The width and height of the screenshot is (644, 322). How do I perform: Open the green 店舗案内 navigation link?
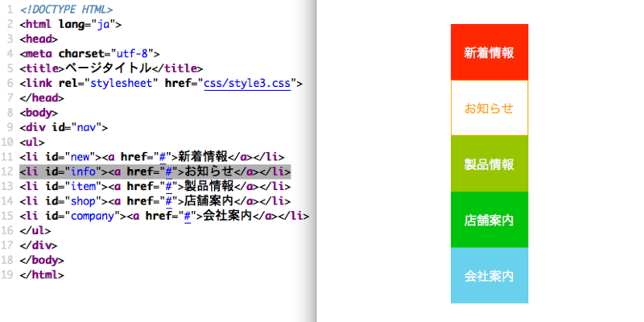tap(489, 220)
